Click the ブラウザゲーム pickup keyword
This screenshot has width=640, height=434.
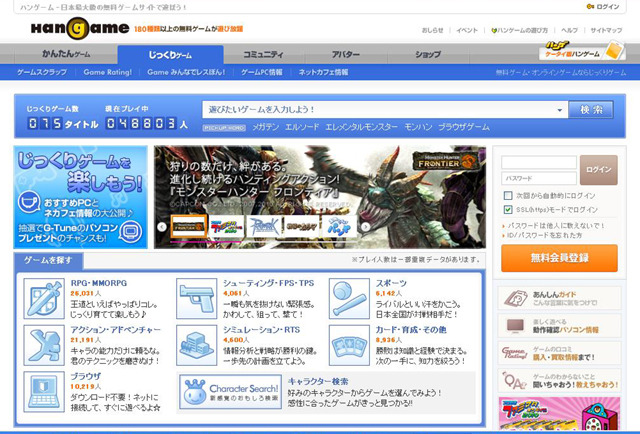[x=464, y=127]
